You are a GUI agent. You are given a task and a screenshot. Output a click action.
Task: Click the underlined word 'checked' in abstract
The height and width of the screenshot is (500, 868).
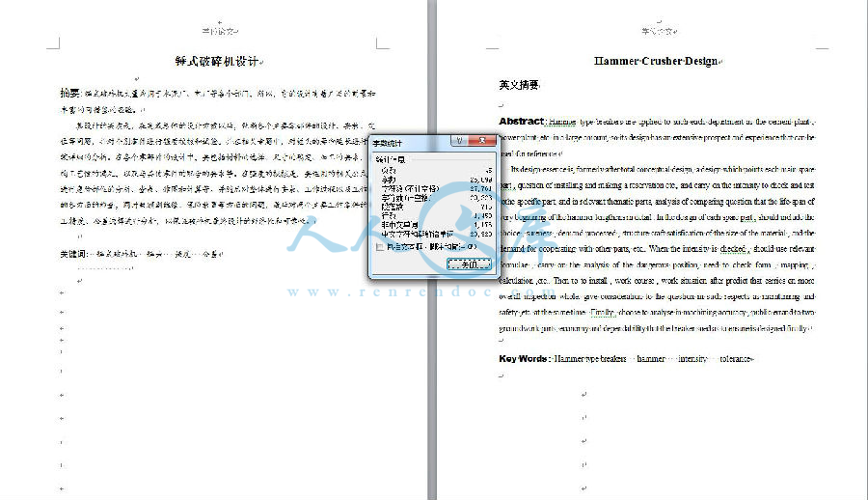click(x=732, y=249)
